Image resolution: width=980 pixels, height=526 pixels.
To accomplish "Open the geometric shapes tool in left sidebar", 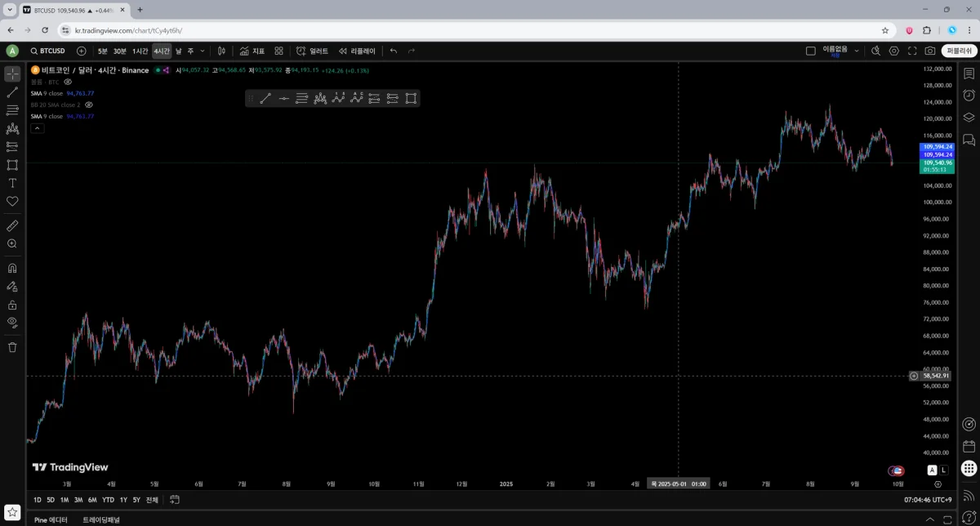I will point(12,165).
